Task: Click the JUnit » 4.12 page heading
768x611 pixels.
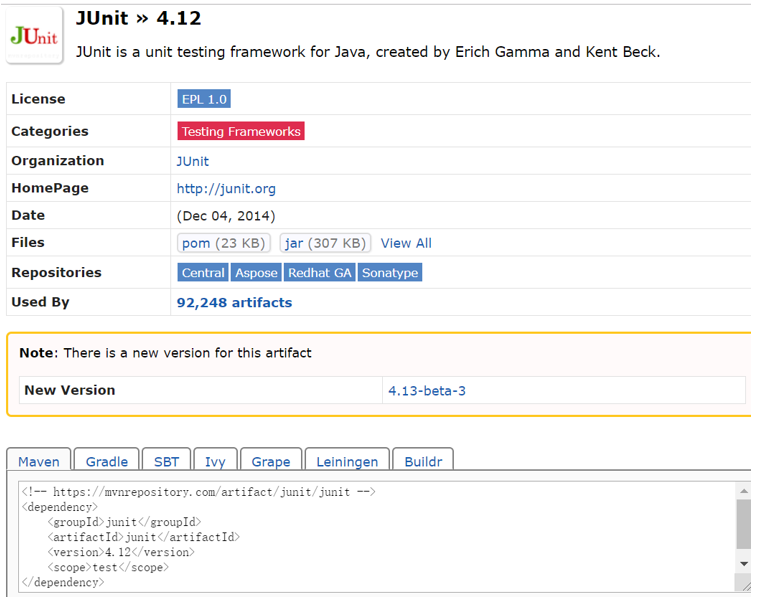Action: [x=138, y=19]
